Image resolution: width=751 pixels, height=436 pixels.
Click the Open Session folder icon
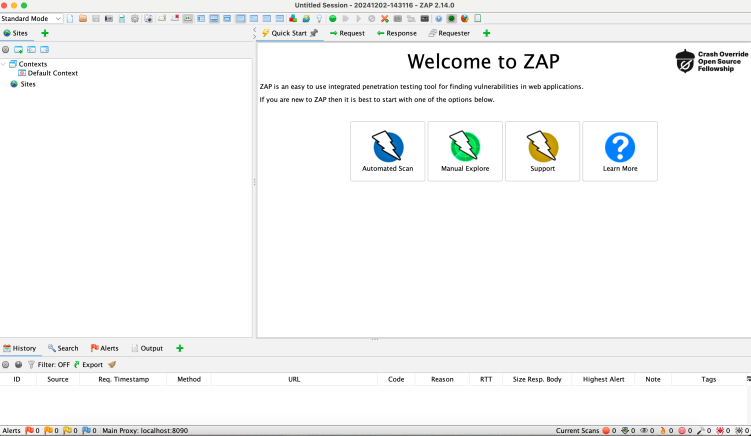83,19
